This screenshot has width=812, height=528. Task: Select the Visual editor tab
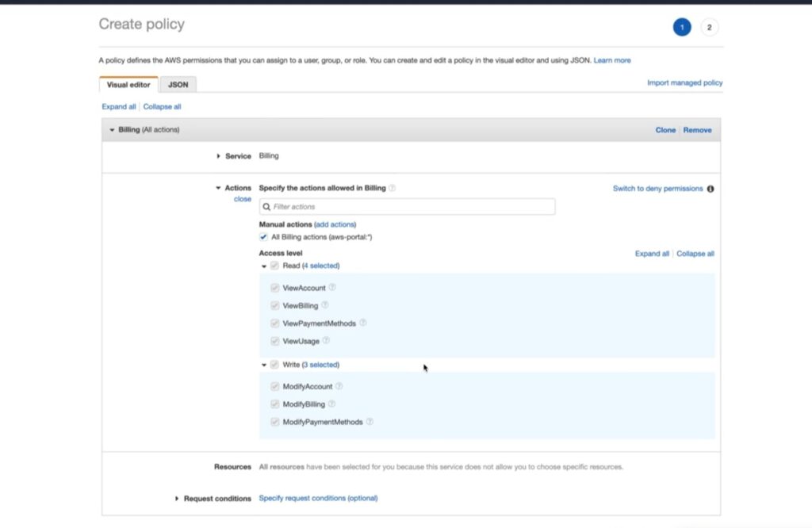tap(128, 84)
